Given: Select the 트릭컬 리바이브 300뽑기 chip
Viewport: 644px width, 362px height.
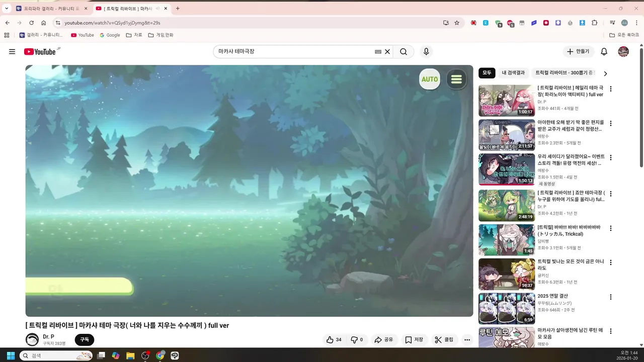Looking at the screenshot, I should [565, 73].
